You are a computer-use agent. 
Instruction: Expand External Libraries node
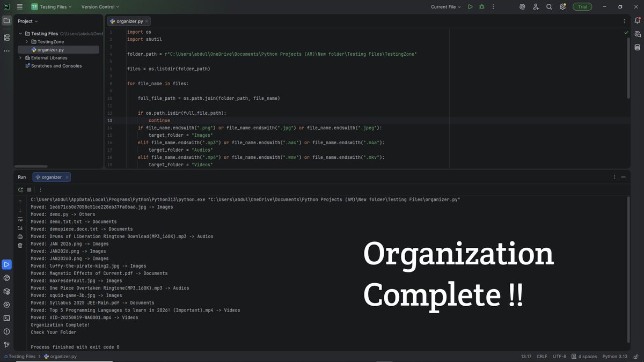[20, 57]
